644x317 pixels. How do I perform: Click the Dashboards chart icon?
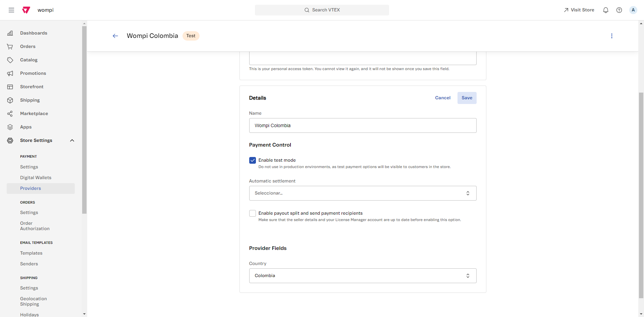pyautogui.click(x=10, y=33)
